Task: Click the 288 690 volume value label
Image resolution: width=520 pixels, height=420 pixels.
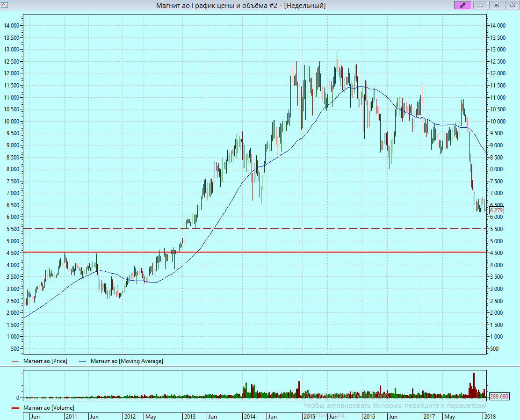Action: (x=499, y=397)
